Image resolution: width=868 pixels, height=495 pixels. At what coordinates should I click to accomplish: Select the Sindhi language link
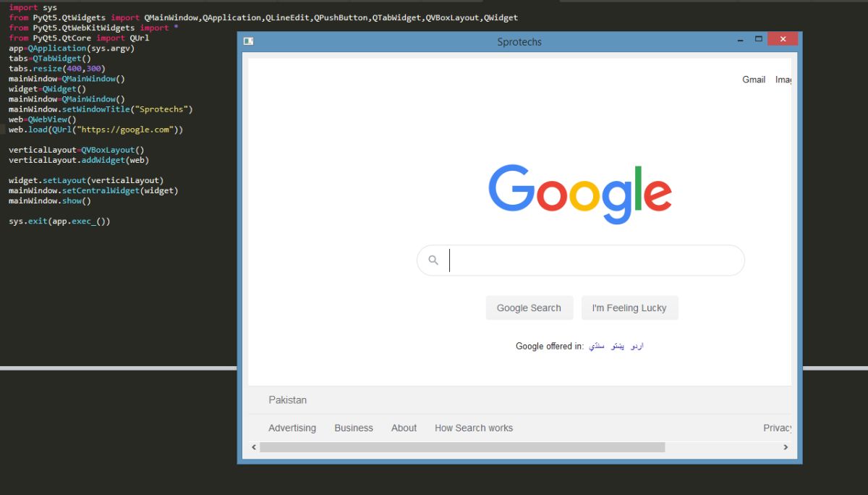pyautogui.click(x=596, y=346)
